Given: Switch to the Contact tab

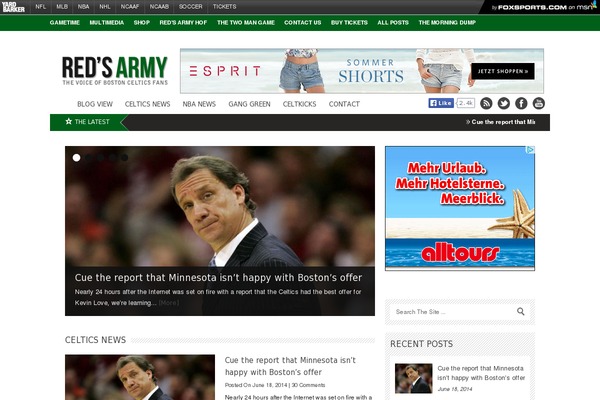Looking at the screenshot, I should tap(344, 104).
